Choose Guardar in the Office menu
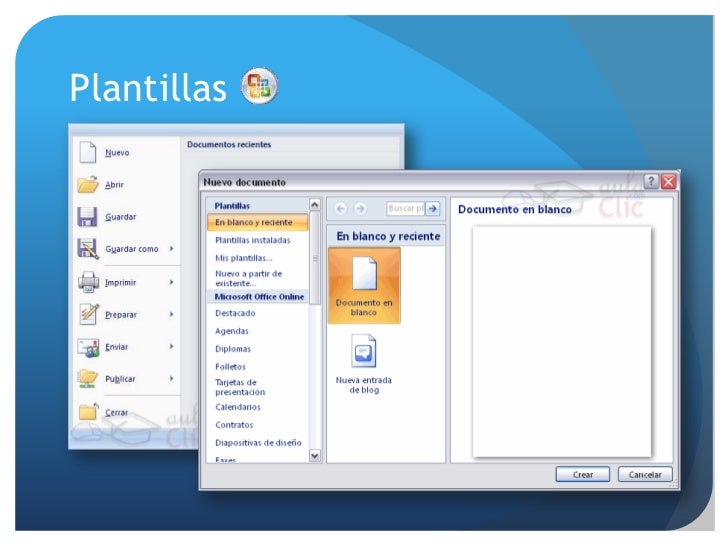 click(x=121, y=217)
